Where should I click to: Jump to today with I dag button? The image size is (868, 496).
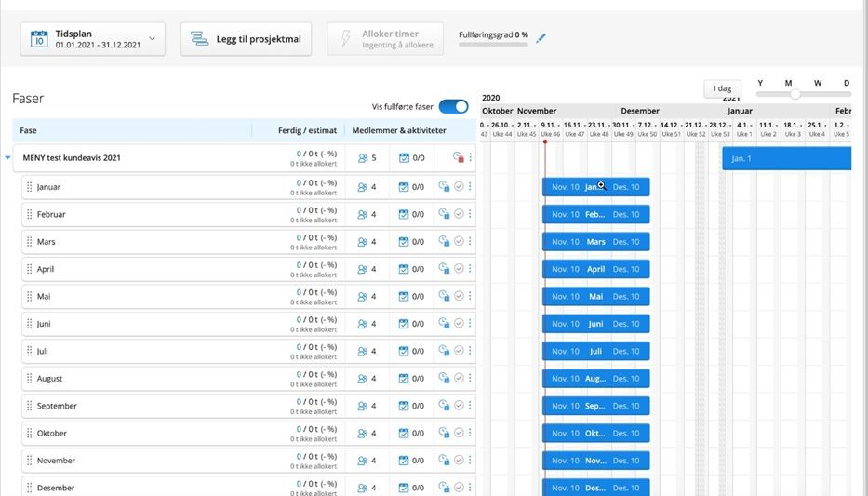click(722, 88)
